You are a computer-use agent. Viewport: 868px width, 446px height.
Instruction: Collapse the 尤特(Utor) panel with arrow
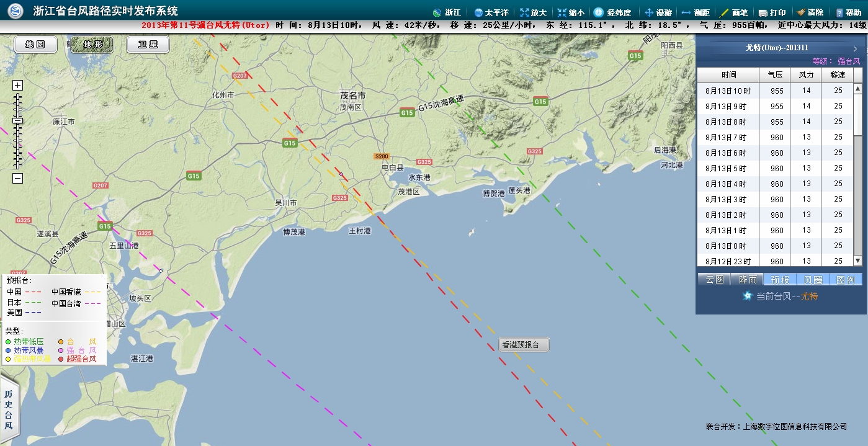tap(855, 48)
